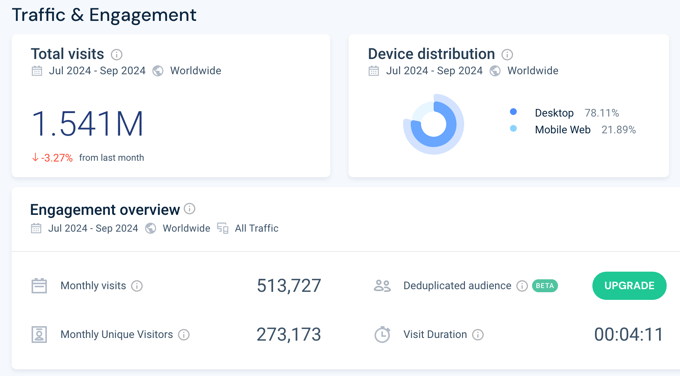
Task: Click the Visit Duration clock icon
Action: [382, 334]
